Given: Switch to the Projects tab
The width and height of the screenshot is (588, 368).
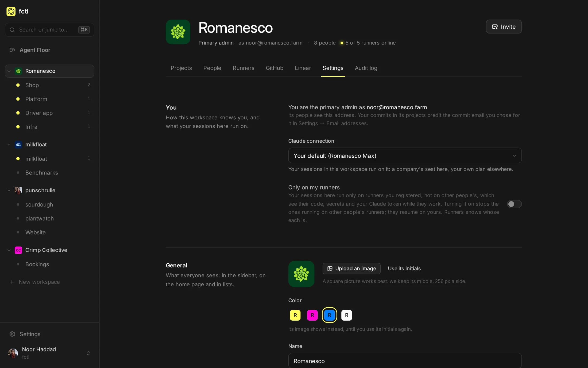Looking at the screenshot, I should coord(181,68).
